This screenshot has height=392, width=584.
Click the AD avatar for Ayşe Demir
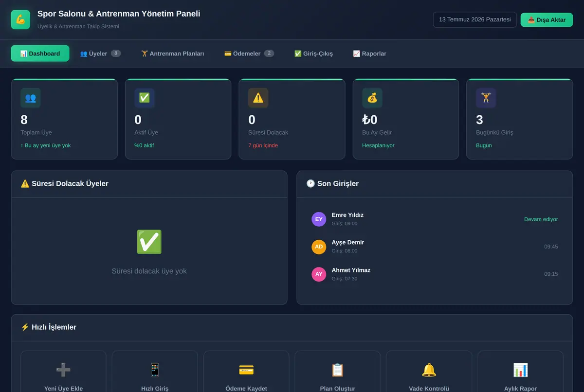pyautogui.click(x=319, y=247)
